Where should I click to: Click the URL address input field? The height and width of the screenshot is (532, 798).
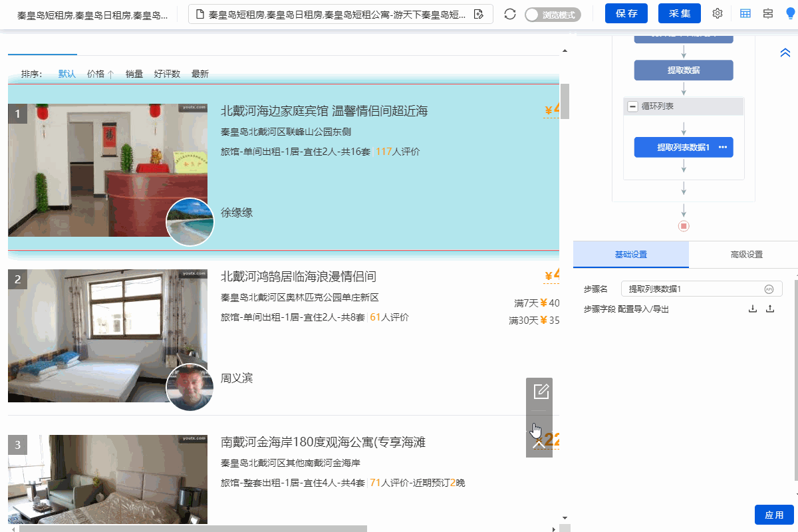340,14
